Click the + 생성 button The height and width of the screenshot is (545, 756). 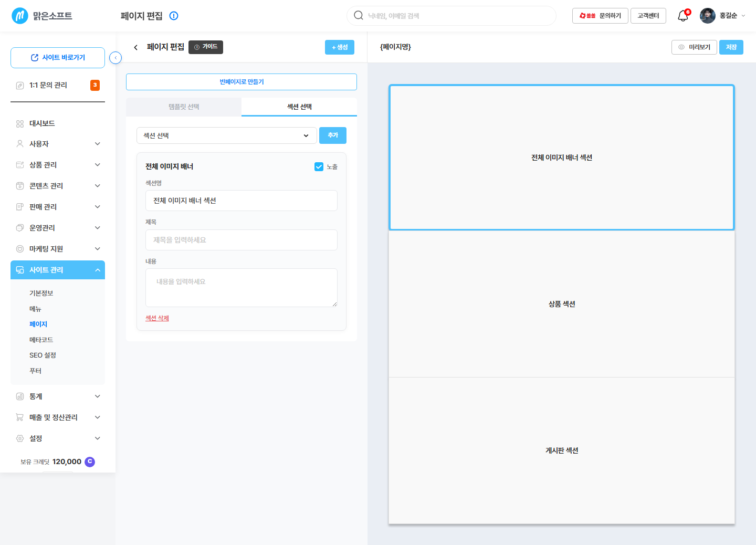340,47
